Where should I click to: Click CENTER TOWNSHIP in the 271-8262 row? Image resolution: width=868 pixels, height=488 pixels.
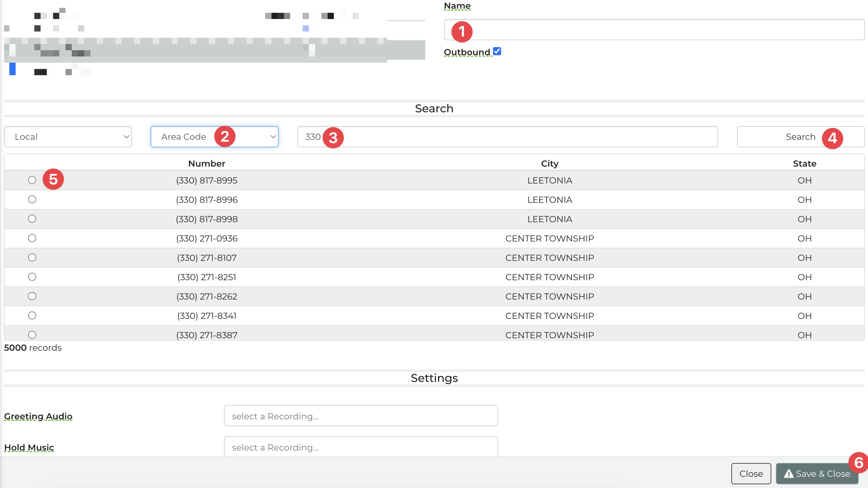click(x=549, y=296)
